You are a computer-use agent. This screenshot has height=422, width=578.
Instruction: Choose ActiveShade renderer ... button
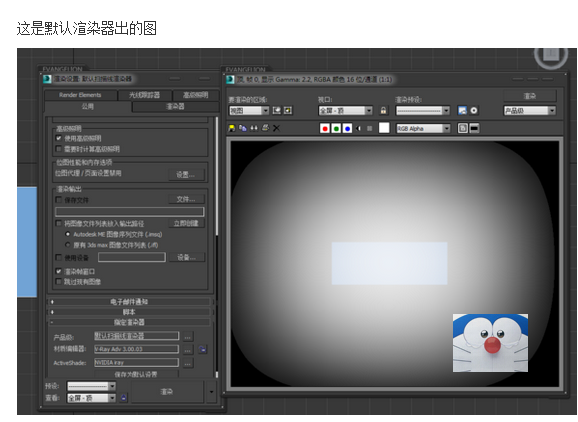point(188,363)
